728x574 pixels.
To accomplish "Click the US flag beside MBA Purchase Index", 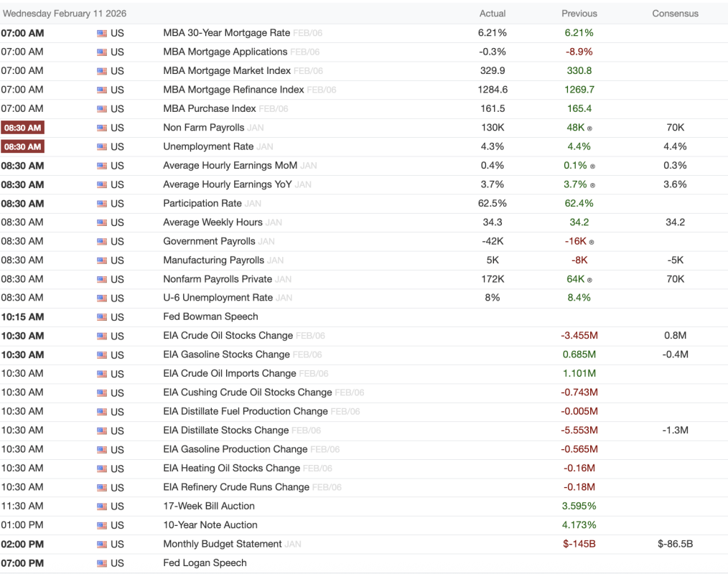I will [102, 109].
